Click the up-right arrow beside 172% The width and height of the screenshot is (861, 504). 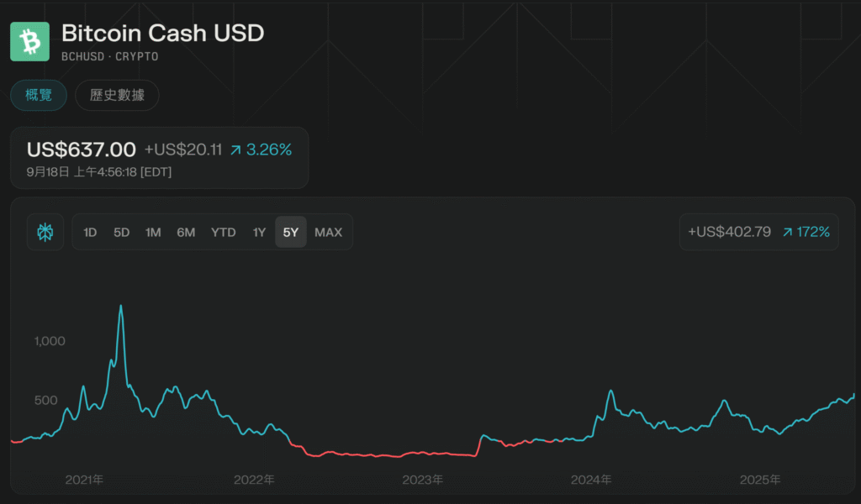(789, 233)
